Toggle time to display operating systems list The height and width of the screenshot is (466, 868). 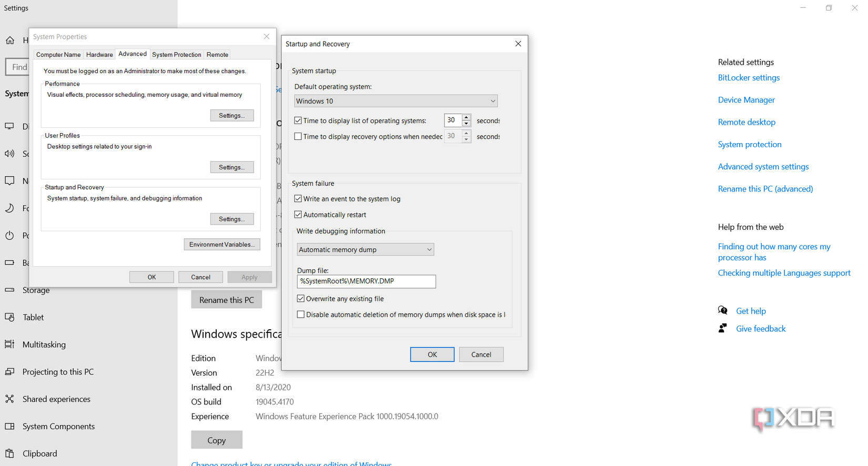coord(298,120)
